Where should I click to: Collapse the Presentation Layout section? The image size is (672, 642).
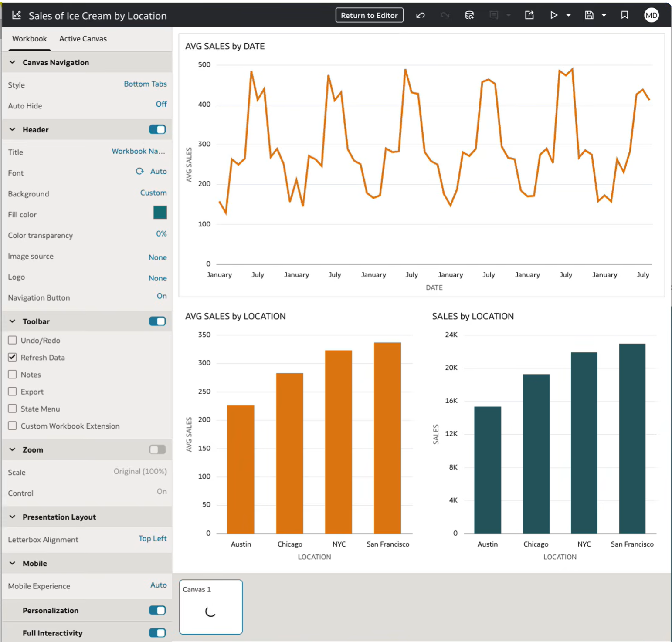13,517
